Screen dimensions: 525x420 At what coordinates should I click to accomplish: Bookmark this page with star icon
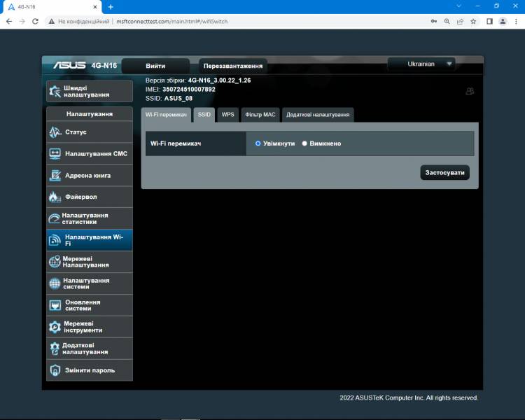473,22
